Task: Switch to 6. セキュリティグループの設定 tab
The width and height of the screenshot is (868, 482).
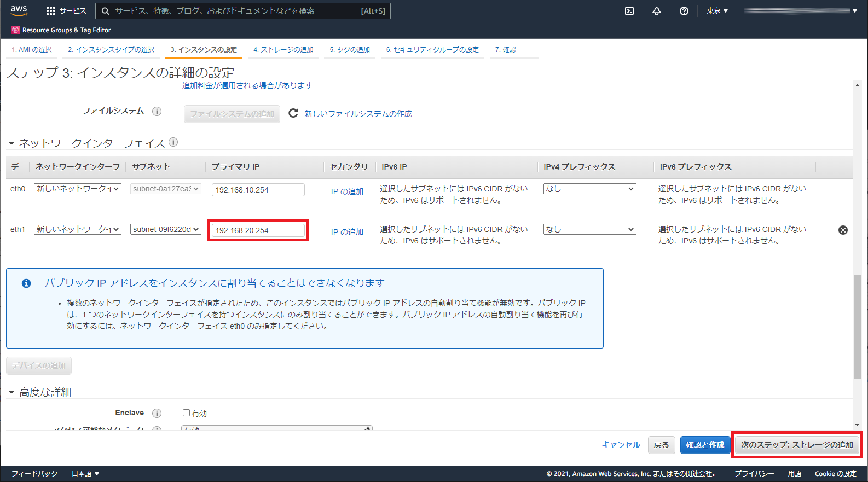Action: pos(432,50)
